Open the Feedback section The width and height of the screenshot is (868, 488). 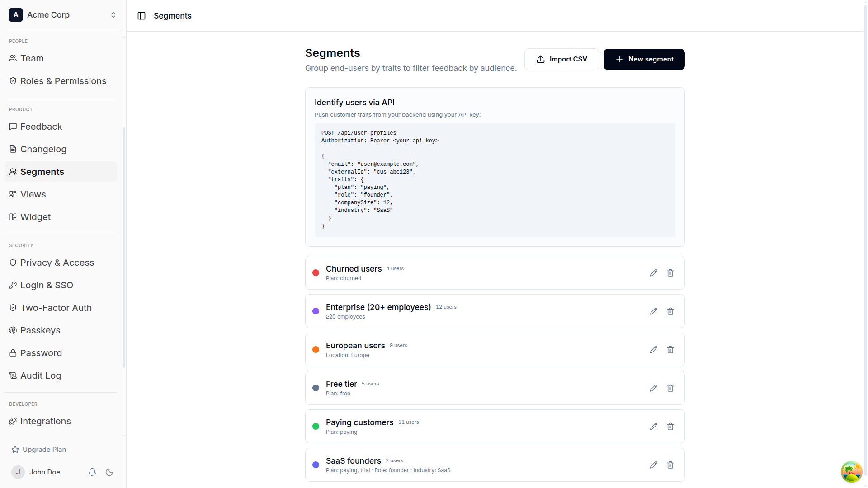click(61, 127)
